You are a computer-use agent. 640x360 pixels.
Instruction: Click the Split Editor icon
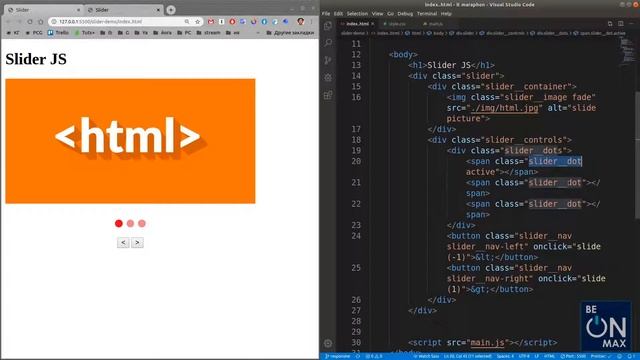[x=620, y=24]
